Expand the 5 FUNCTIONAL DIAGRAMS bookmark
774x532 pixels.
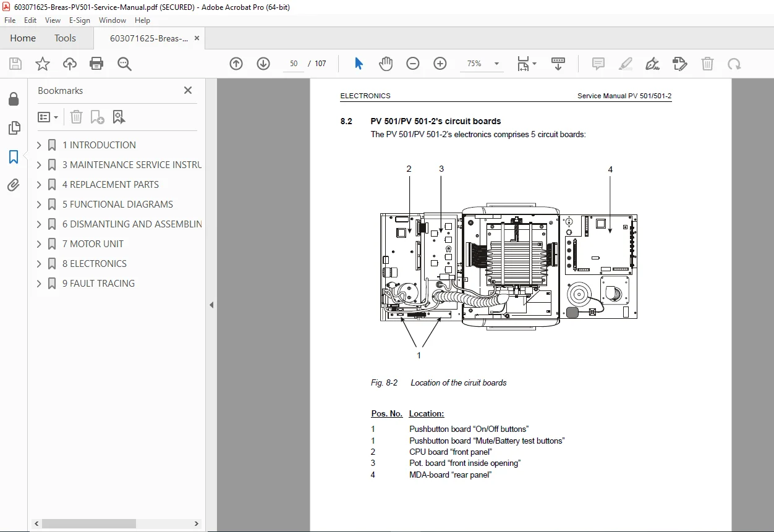39,205
